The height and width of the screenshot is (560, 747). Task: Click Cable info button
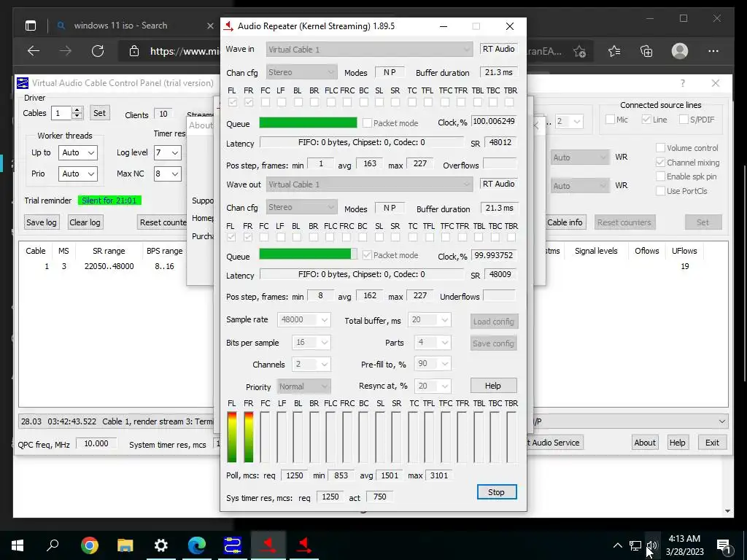[565, 222]
